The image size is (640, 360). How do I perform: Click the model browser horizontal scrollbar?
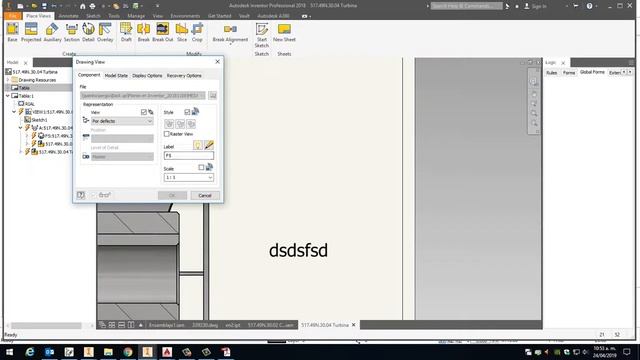[x=46, y=325]
